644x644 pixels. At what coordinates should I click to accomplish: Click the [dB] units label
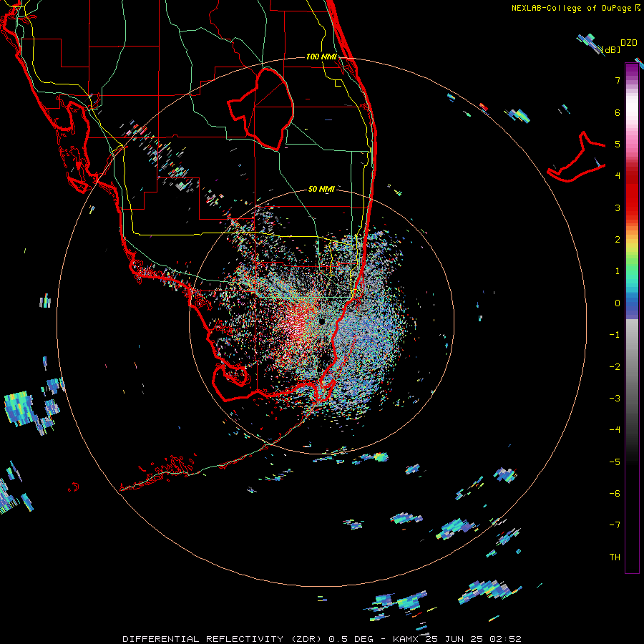[x=611, y=49]
